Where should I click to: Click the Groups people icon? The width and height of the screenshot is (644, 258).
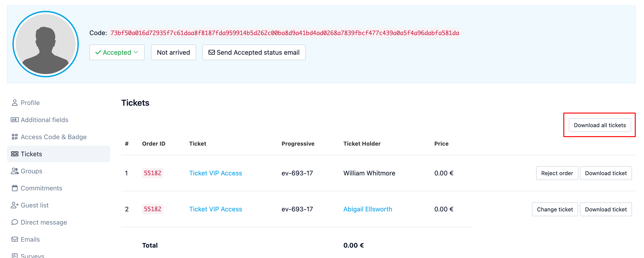pyautogui.click(x=15, y=171)
